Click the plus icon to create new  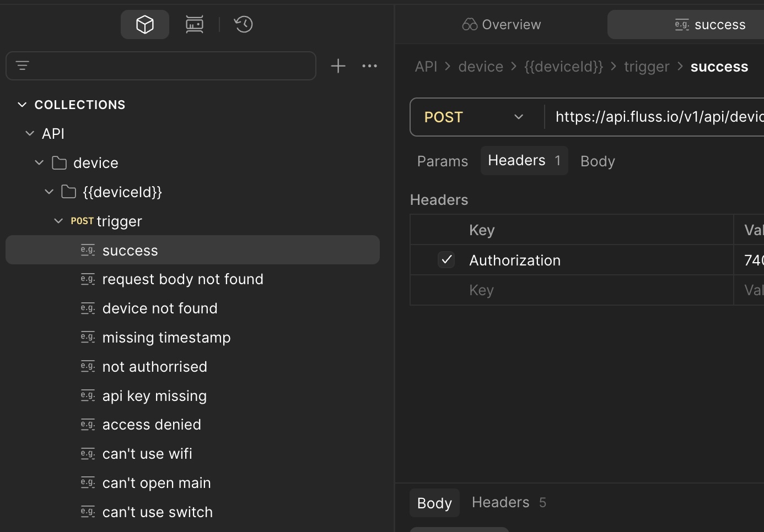pos(338,66)
